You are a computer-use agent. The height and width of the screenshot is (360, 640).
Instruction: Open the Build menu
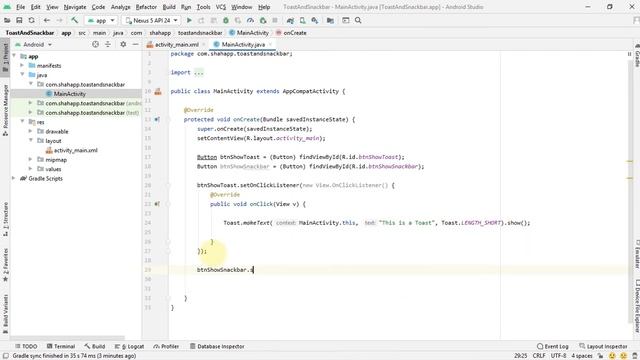(x=169, y=7)
